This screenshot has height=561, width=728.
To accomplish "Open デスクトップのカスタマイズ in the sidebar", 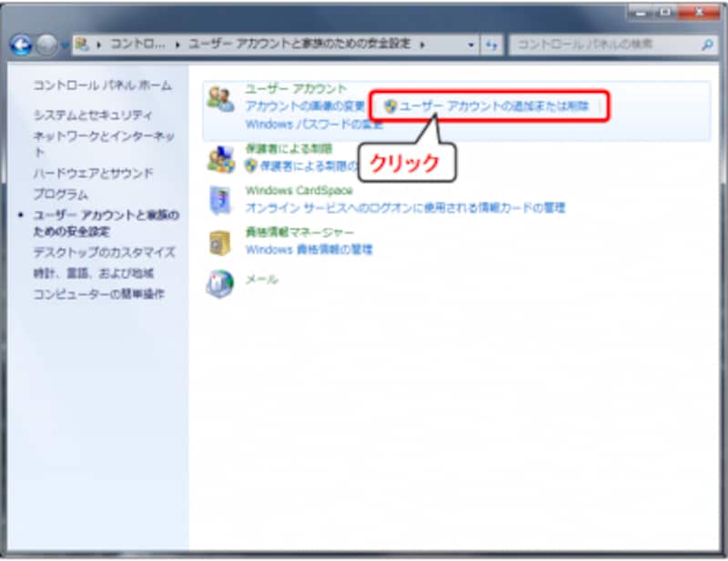I will 104,253.
